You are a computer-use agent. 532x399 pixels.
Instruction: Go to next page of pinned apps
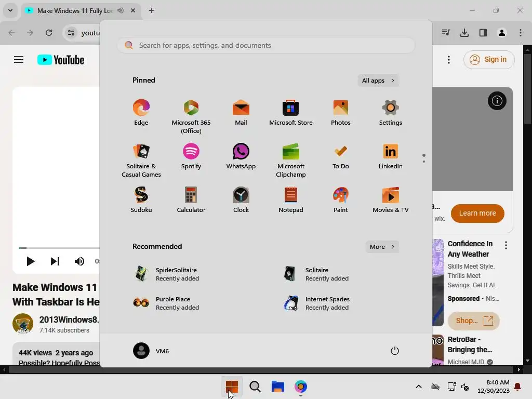point(424,161)
